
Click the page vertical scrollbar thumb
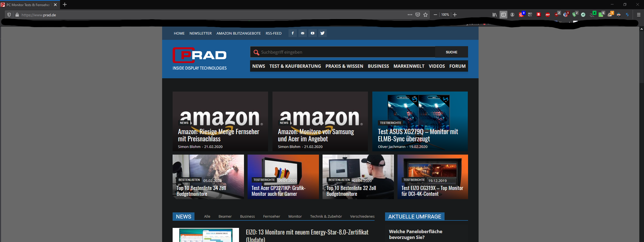click(642, 57)
